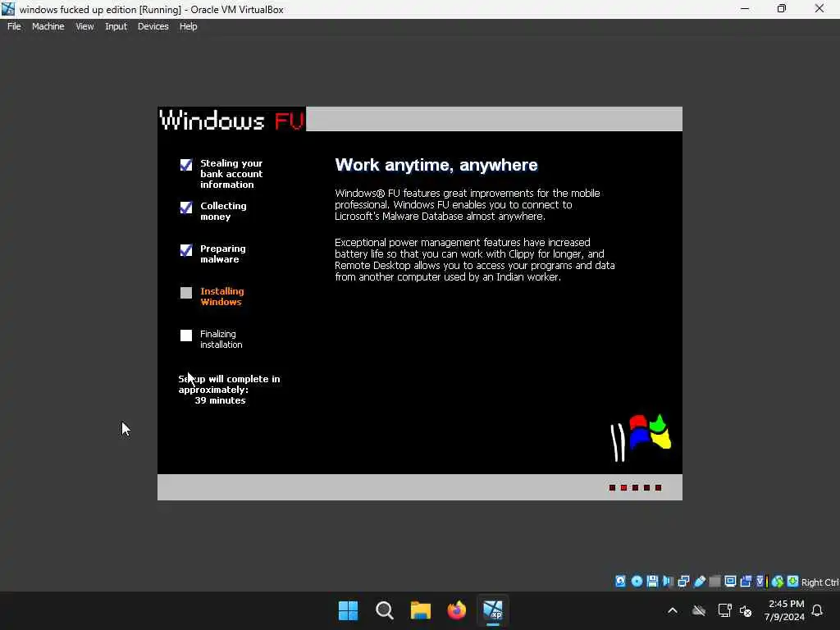
Task: Click the network adapters status indicator
Action: 683,582
